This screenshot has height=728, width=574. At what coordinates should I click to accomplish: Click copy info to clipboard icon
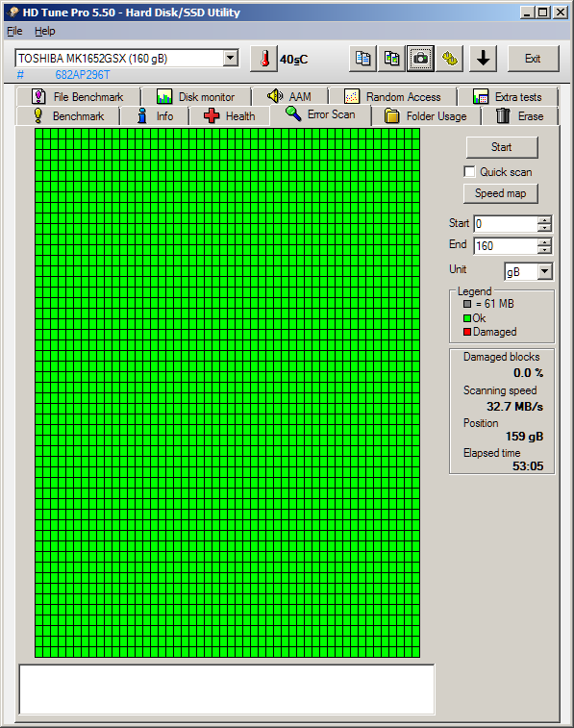point(362,59)
